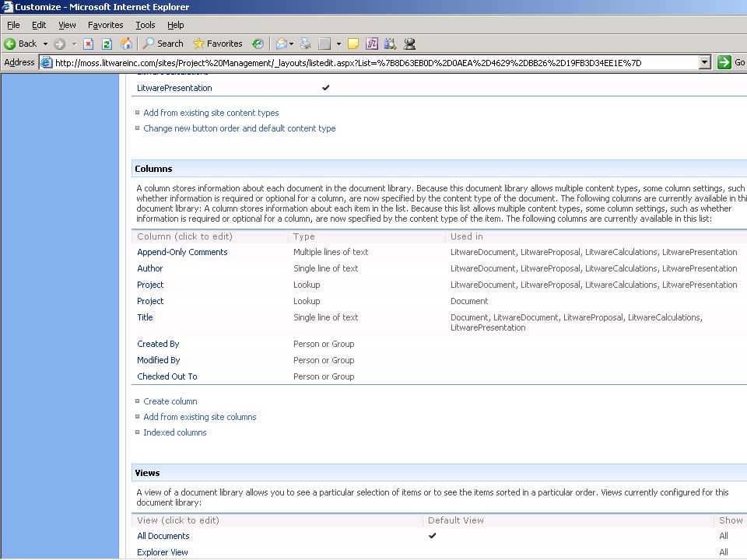The width and height of the screenshot is (747, 560).
Task: Click the 'Column (click to edit)' header
Action: coord(185,236)
